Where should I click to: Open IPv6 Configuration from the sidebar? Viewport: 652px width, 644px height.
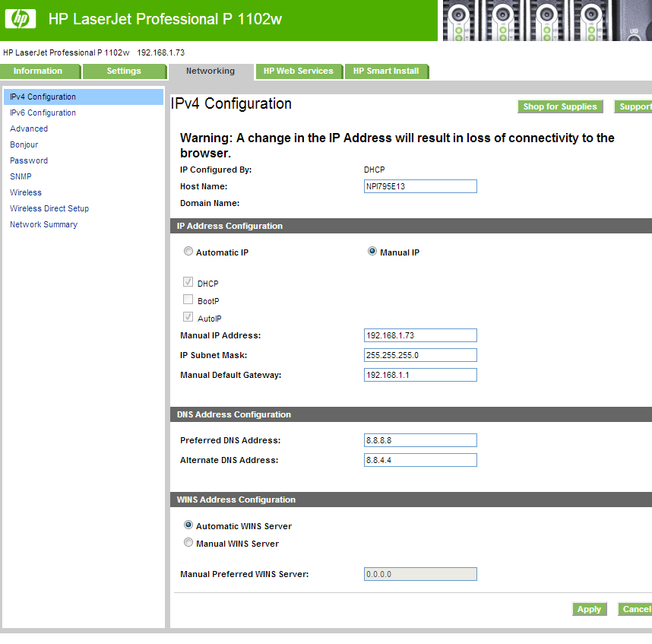43,113
